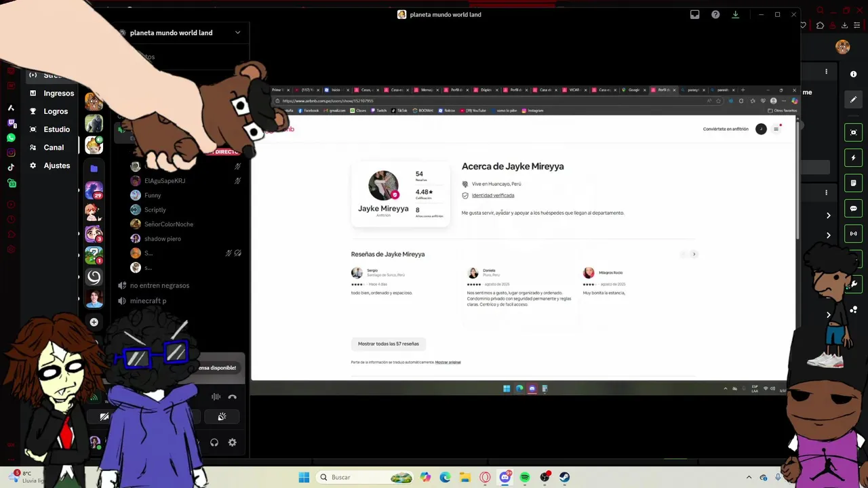Click the chat bubble quick action icon

pyautogui.click(x=853, y=208)
